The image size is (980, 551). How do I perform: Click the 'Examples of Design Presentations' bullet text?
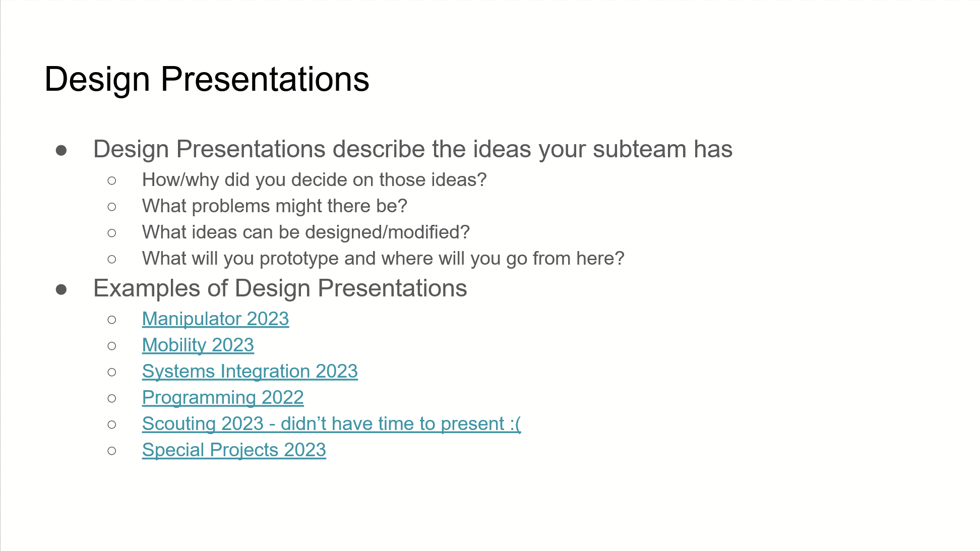coord(280,288)
